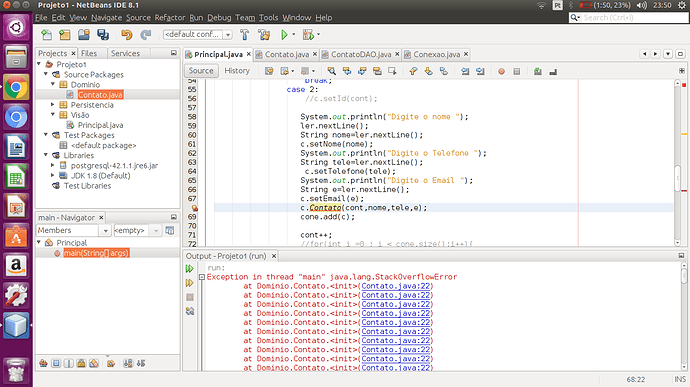Viewport: 690px width, 387px height.
Task: Click the Undo arrow icon
Action: [127, 34]
